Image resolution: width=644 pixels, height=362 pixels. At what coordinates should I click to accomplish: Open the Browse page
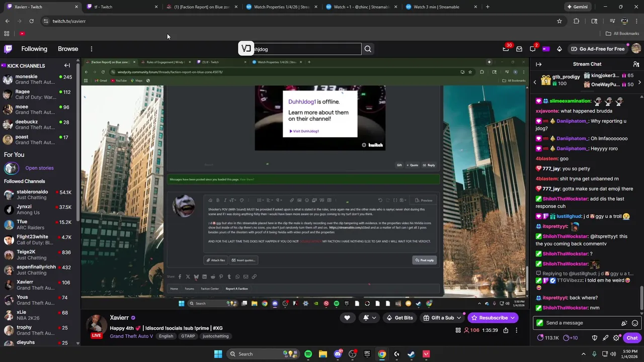(68, 49)
